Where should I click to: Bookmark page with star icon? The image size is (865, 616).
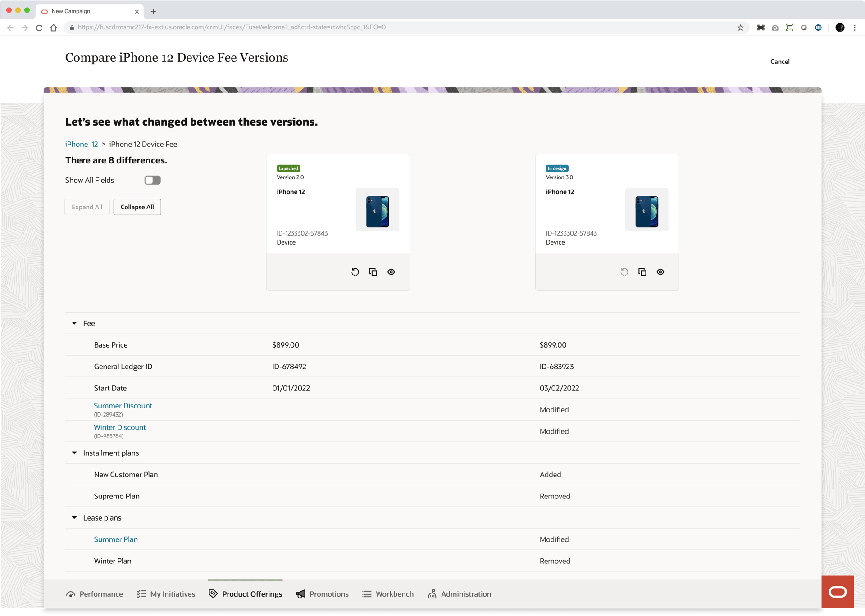pos(740,27)
